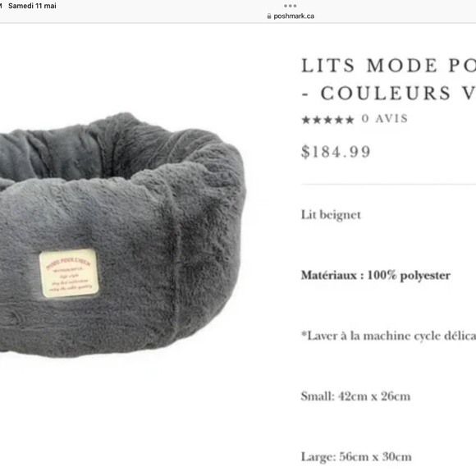Click the LITS MODE product title
The height and width of the screenshot is (476, 476).
coord(388,66)
